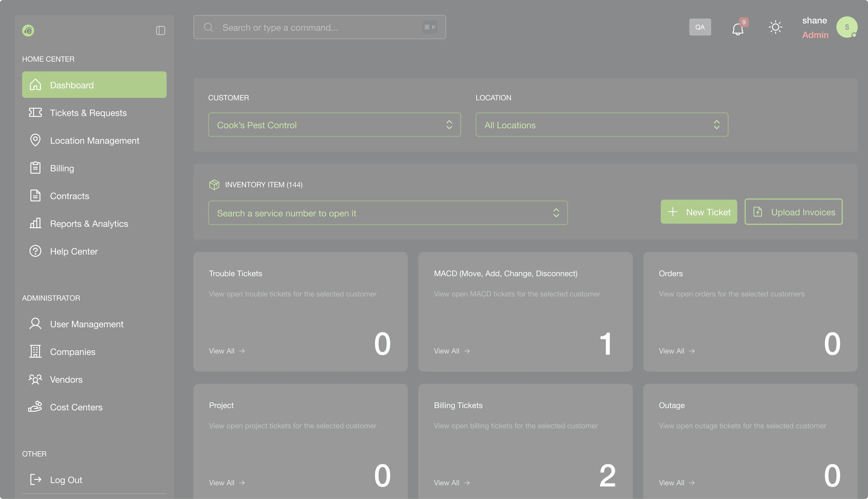View All Project tickets
868x499 pixels.
coord(227,483)
